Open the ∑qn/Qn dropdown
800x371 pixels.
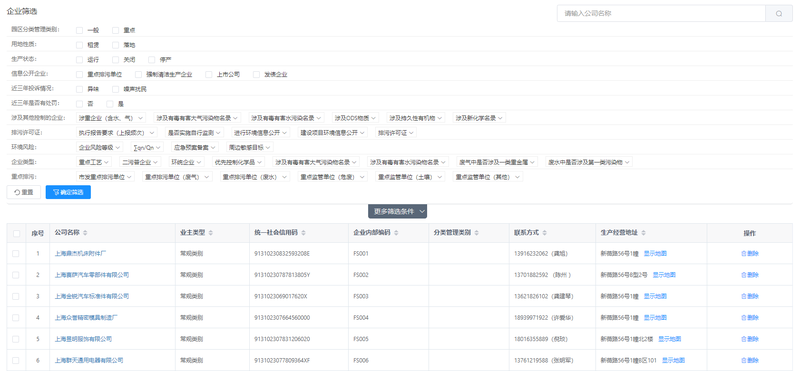point(146,147)
